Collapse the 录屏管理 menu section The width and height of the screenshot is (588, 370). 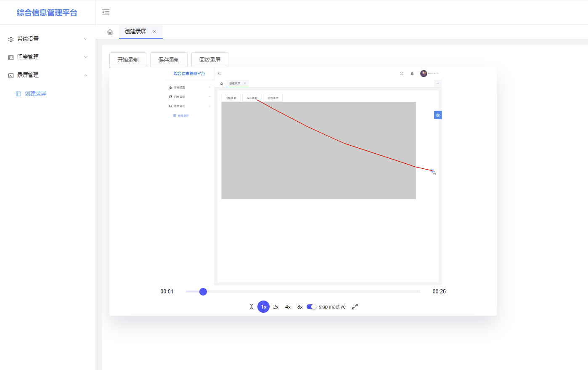86,75
